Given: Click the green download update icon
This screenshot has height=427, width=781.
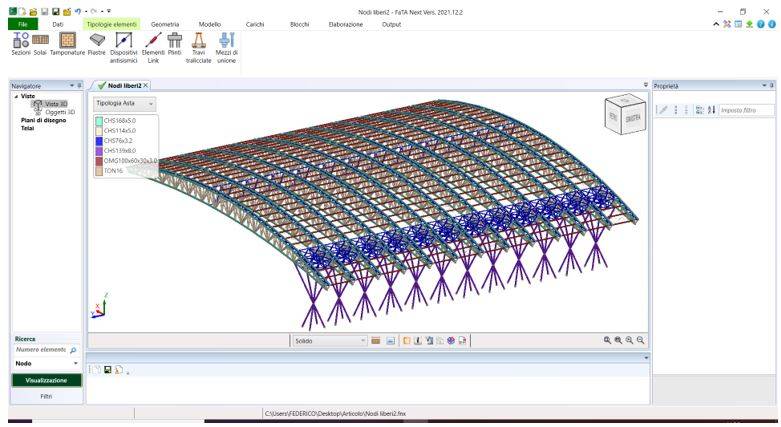Looking at the screenshot, I should pyautogui.click(x=749, y=24).
